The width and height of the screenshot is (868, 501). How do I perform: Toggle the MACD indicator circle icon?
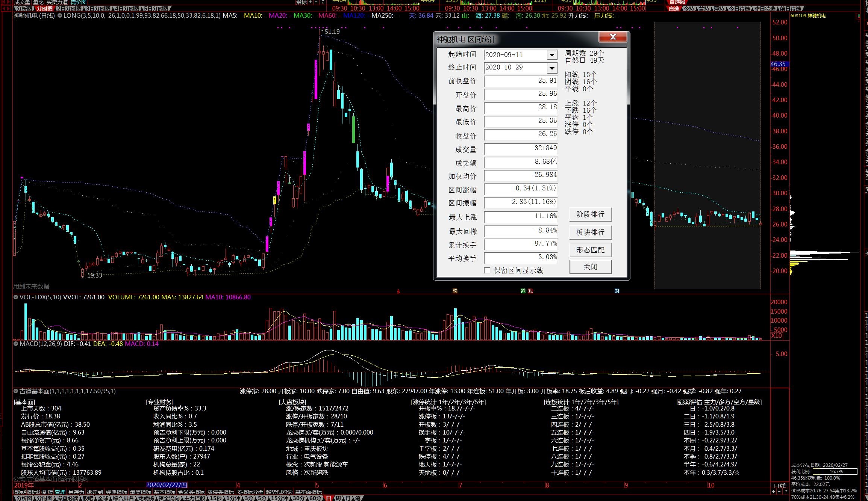(x=16, y=344)
